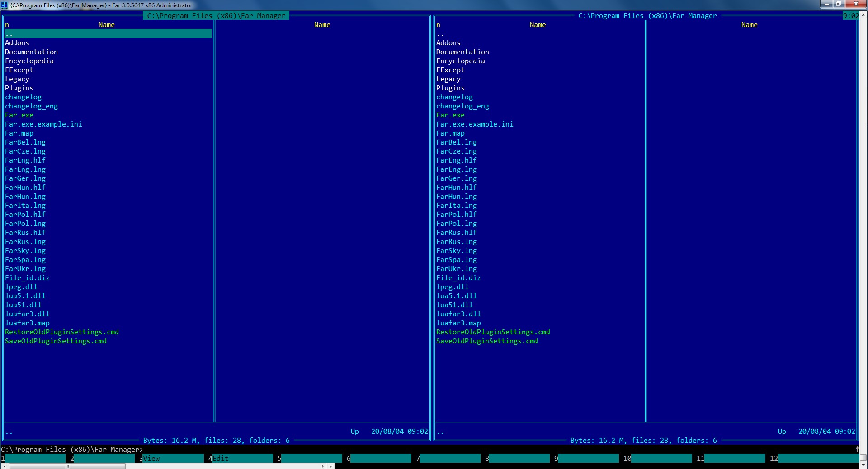The height and width of the screenshot is (469, 868).
Task: Select RestoreOldPluginSettings.cmd in the left panel
Action: point(62,332)
